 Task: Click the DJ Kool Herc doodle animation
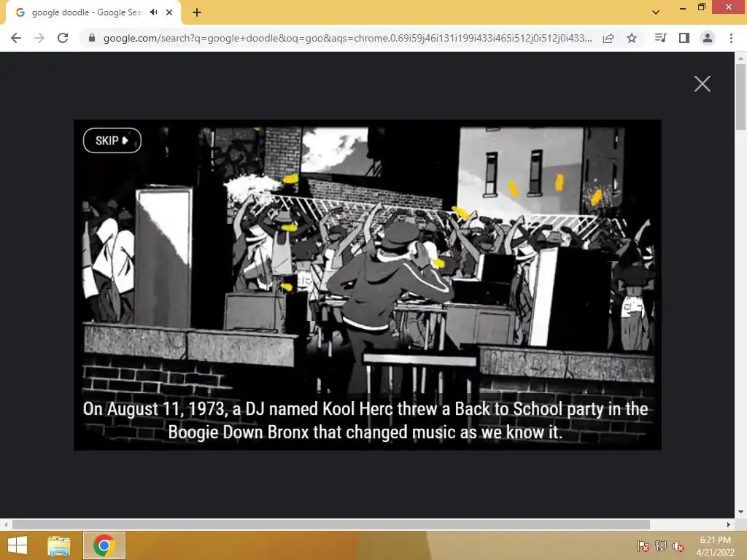click(368, 285)
